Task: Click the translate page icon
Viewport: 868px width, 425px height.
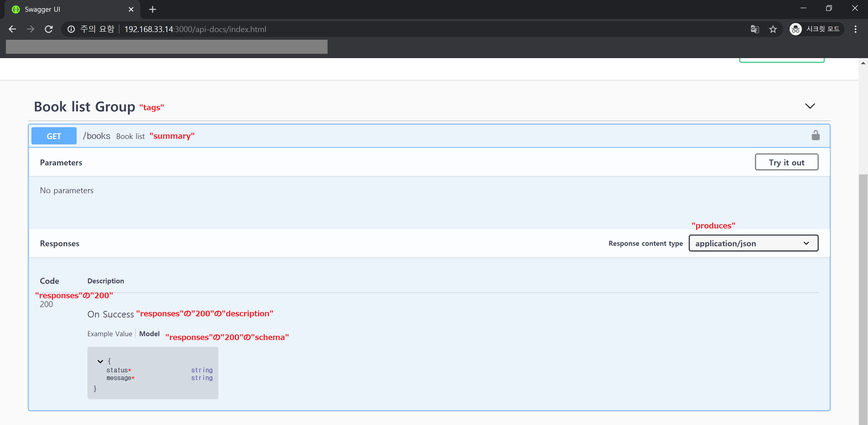Action: pos(755,29)
